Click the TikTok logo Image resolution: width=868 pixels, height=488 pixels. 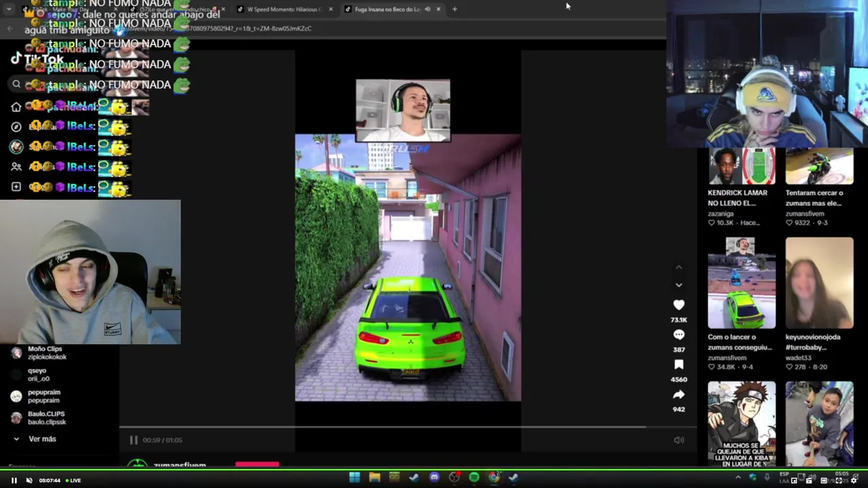pos(37,59)
